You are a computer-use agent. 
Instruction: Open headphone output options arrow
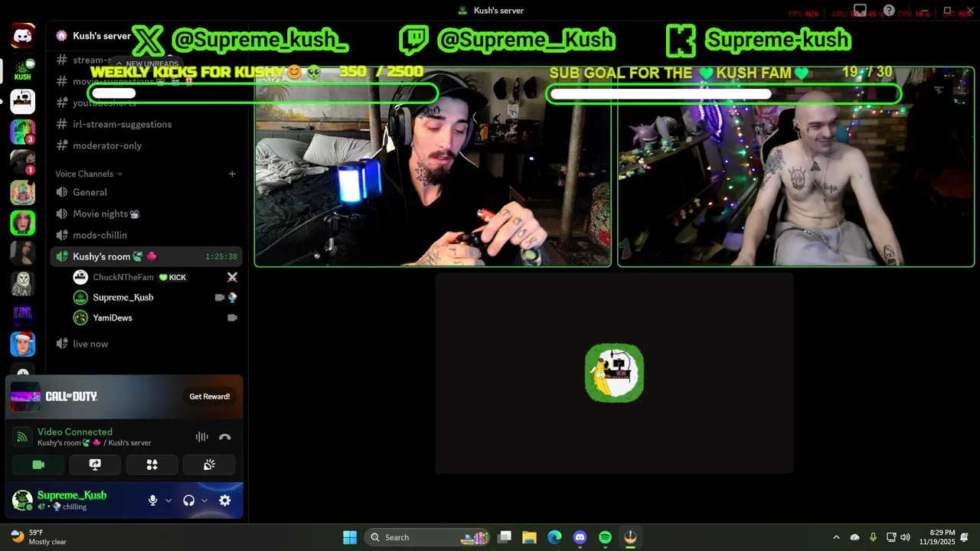click(x=204, y=500)
